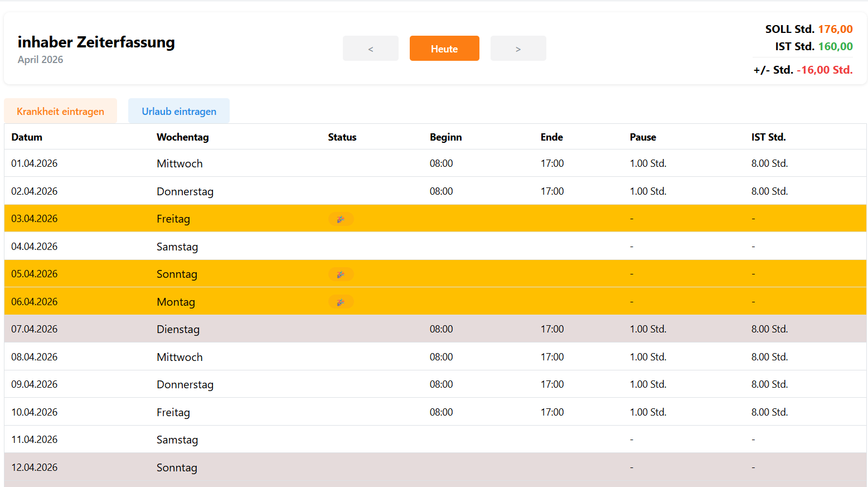Screen dimensions: 868x487
Task: Click the holiday icon for 03.04.2026
Action: click(341, 219)
